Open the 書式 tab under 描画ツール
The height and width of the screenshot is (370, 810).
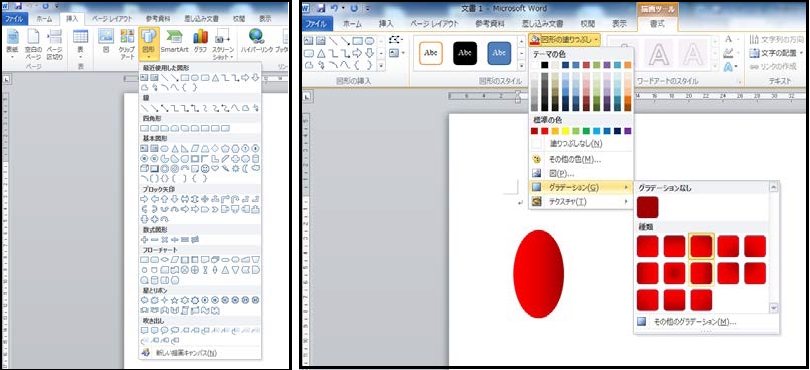click(x=658, y=24)
